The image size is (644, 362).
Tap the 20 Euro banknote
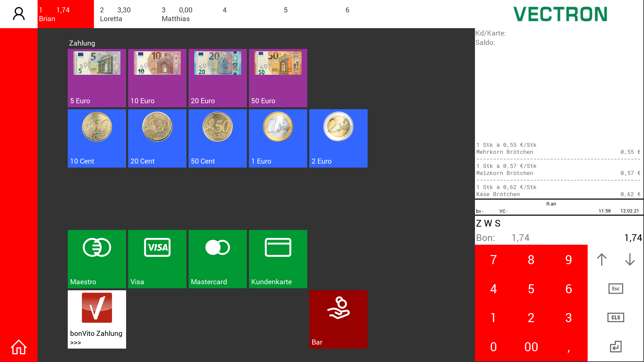click(217, 78)
